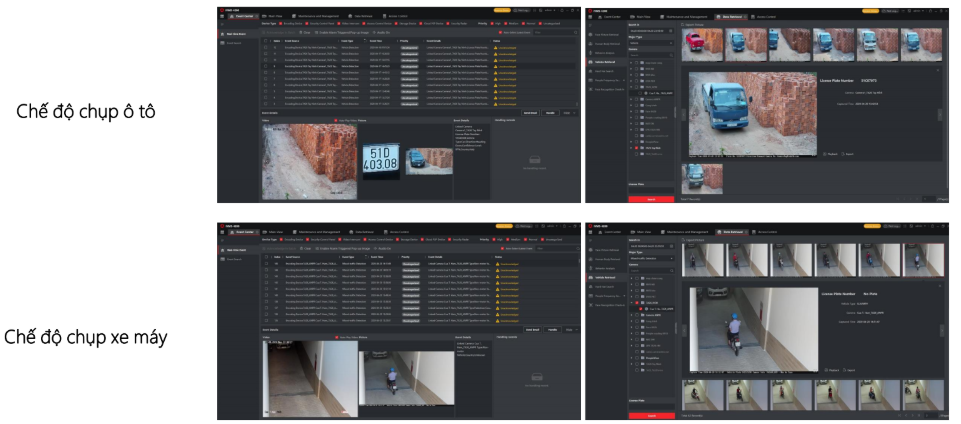Expand the first camera group in the truck search tree
961x424 pixels.
632,63
